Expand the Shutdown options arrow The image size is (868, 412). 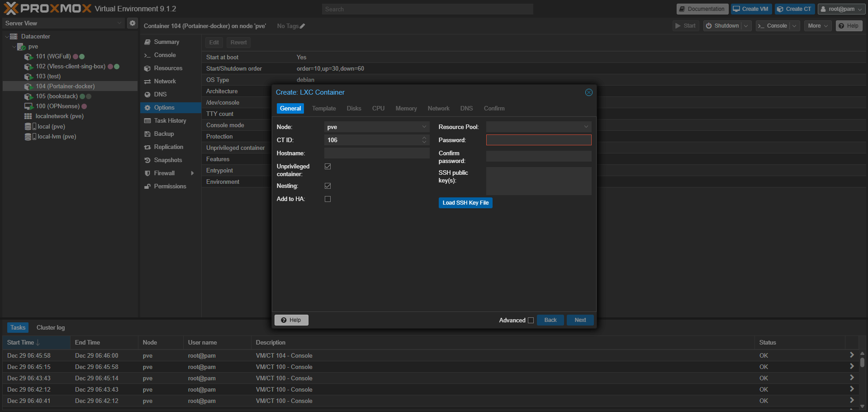[x=746, y=26]
